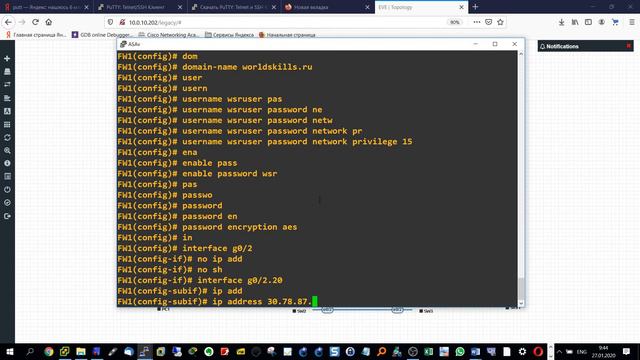Open Opera browser from taskbar
The image size is (640, 360).
[538, 351]
